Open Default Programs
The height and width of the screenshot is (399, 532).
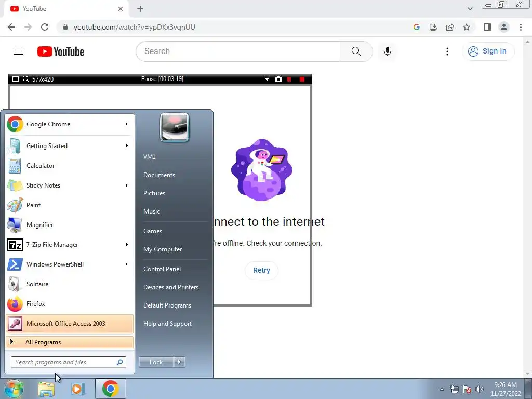click(167, 305)
